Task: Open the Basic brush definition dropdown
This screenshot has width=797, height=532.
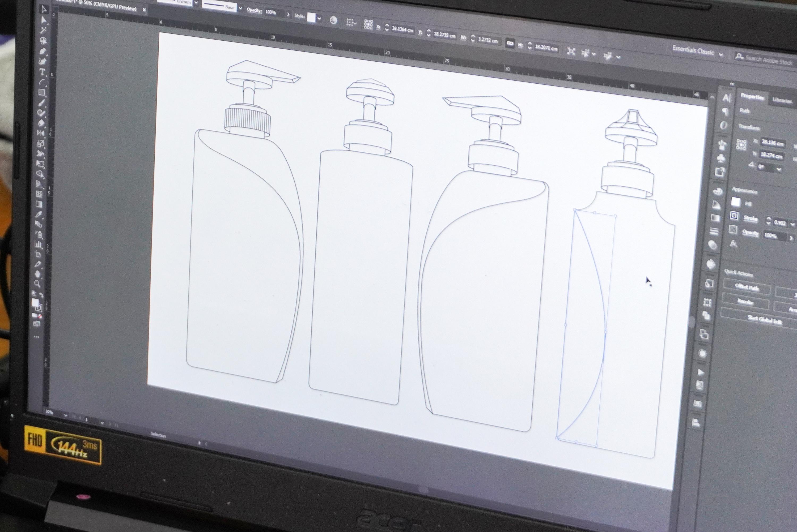Action: pos(240,8)
